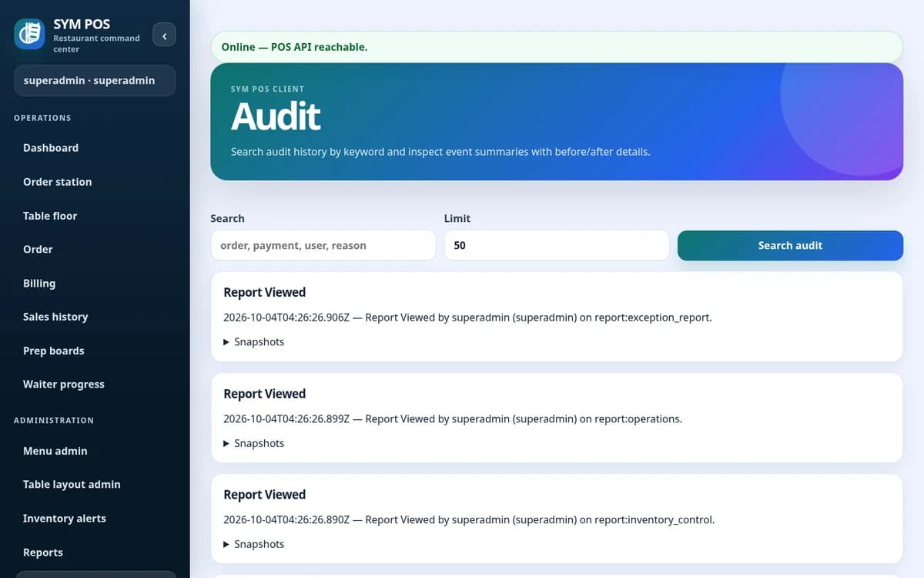Viewport: 924px width, 578px height.
Task: Select the Order menu item
Action: click(95, 249)
